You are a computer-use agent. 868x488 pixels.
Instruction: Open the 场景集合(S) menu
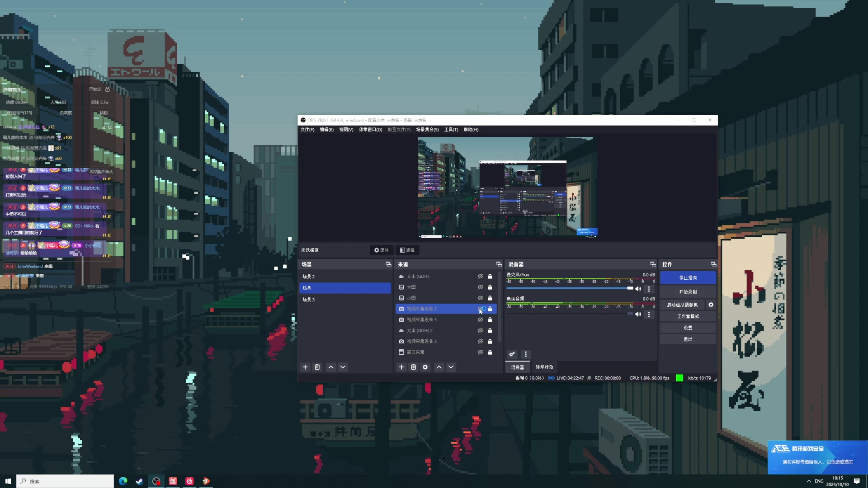[428, 130]
